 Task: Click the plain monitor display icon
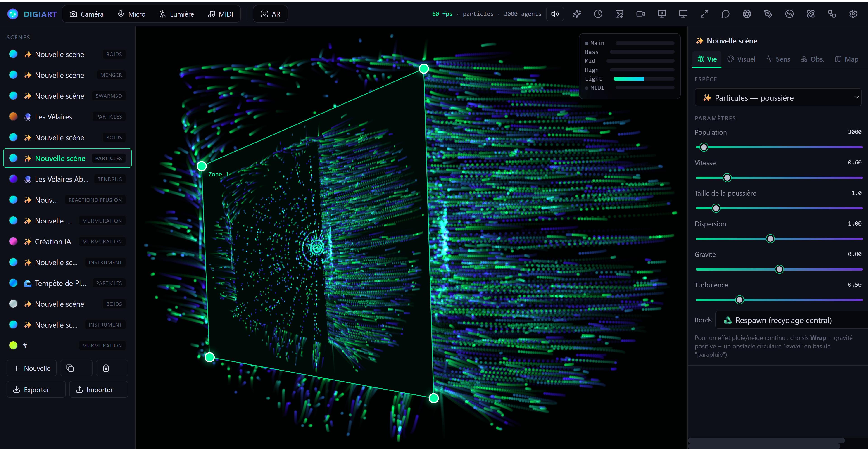click(683, 14)
